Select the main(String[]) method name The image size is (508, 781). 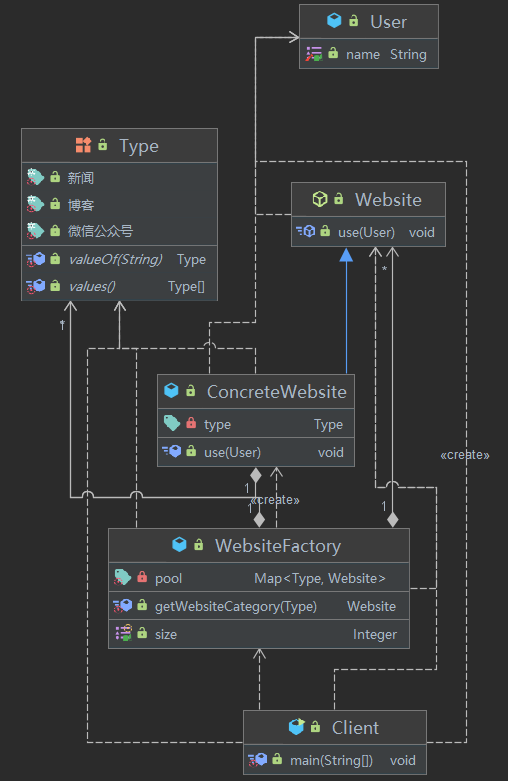[331, 761]
